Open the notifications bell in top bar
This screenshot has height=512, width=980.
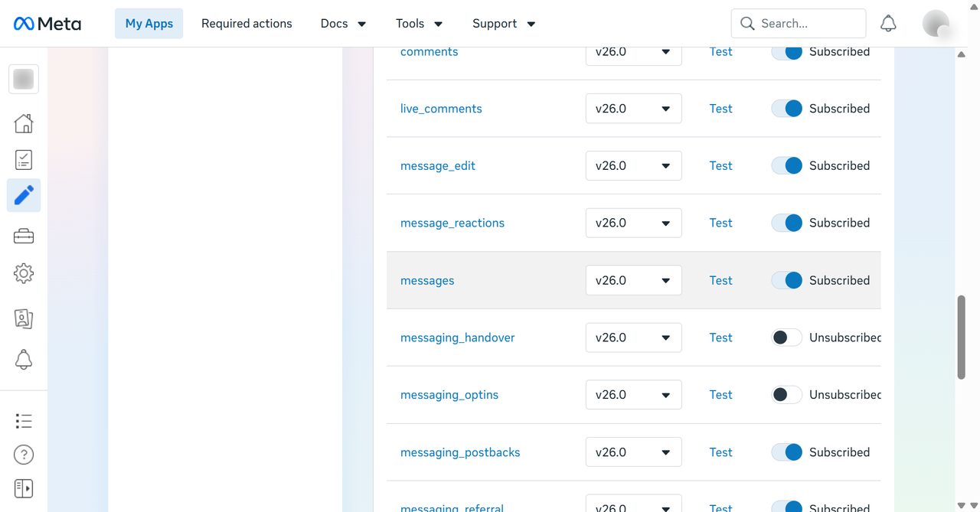888,24
